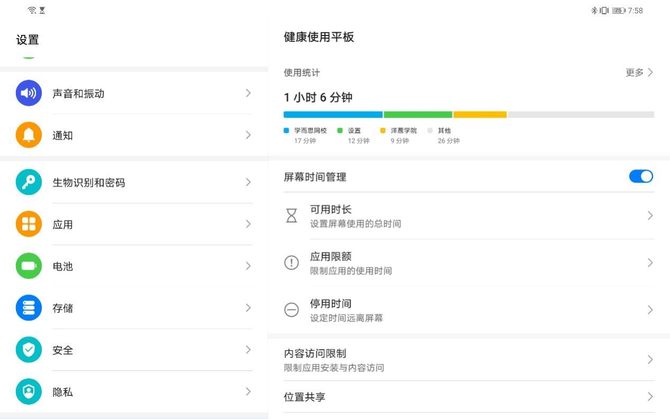
Task: Click the blue 学而思网校 usage bar segment
Action: (x=332, y=115)
